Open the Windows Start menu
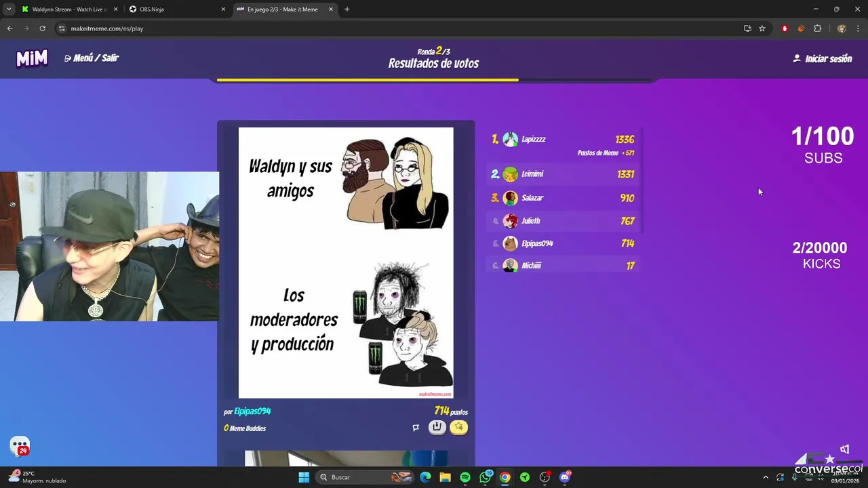The image size is (868, 488). (x=304, y=477)
